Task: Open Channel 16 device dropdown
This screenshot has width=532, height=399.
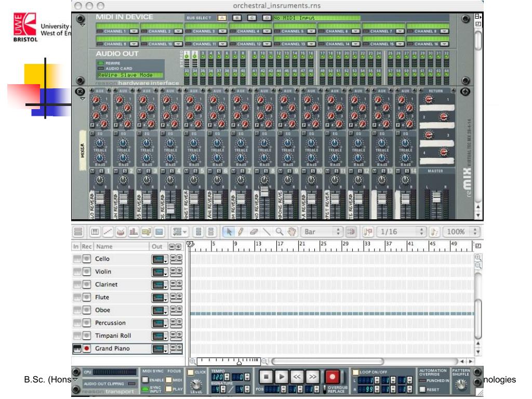Action: pos(445,44)
